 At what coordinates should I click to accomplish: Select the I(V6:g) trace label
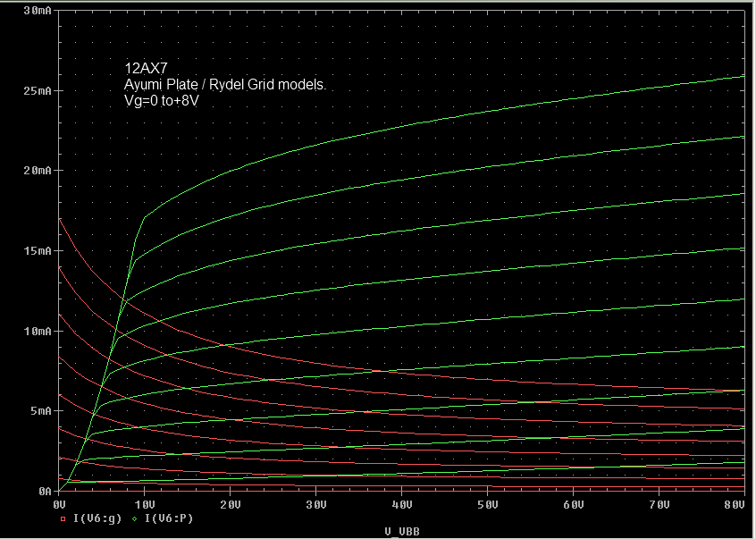click(97, 518)
